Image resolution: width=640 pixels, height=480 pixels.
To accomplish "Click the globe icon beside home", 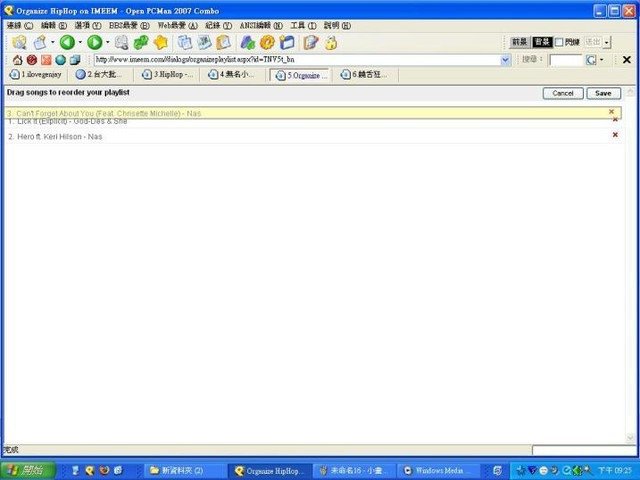I will click(60, 60).
